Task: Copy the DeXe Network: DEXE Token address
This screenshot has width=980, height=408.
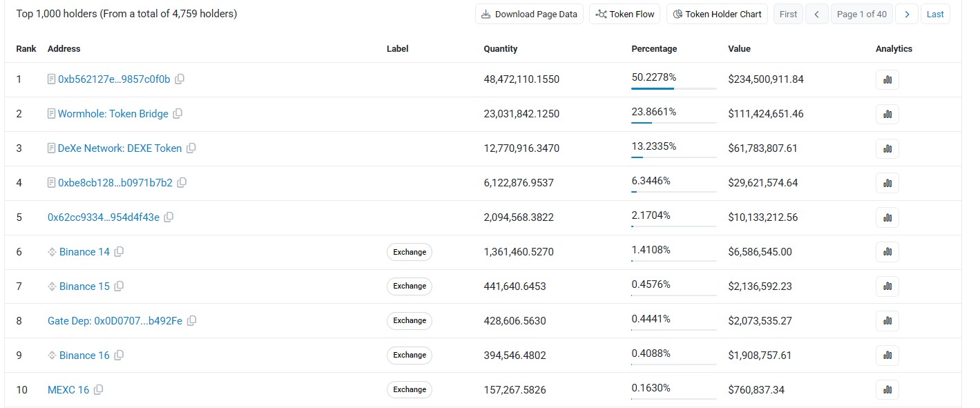Action: pos(191,148)
